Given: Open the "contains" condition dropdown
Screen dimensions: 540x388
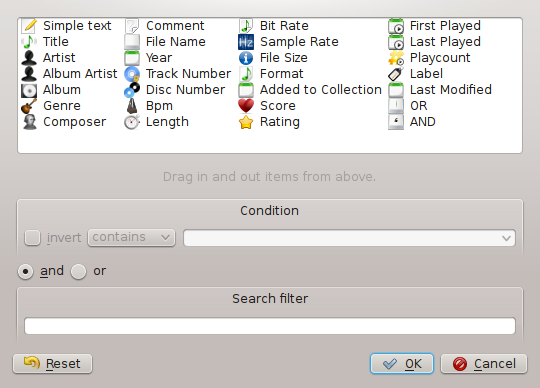Looking at the screenshot, I should point(131,238).
